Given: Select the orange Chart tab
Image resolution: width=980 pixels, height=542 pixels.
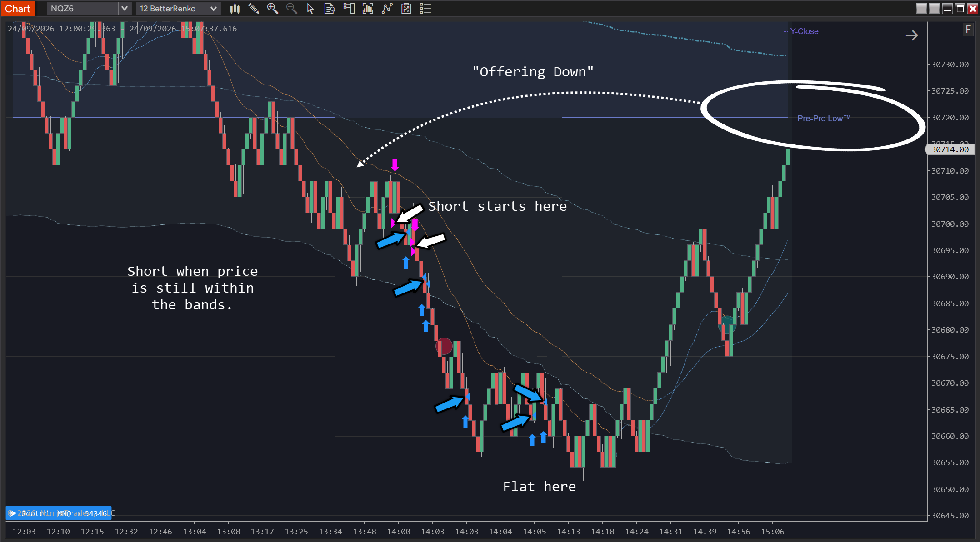Looking at the screenshot, I should 17,9.
